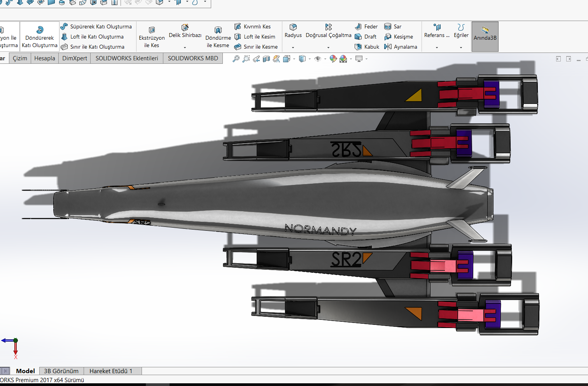588x386 pixels.
Task: Select Feder rib tool
Action: coord(366,26)
